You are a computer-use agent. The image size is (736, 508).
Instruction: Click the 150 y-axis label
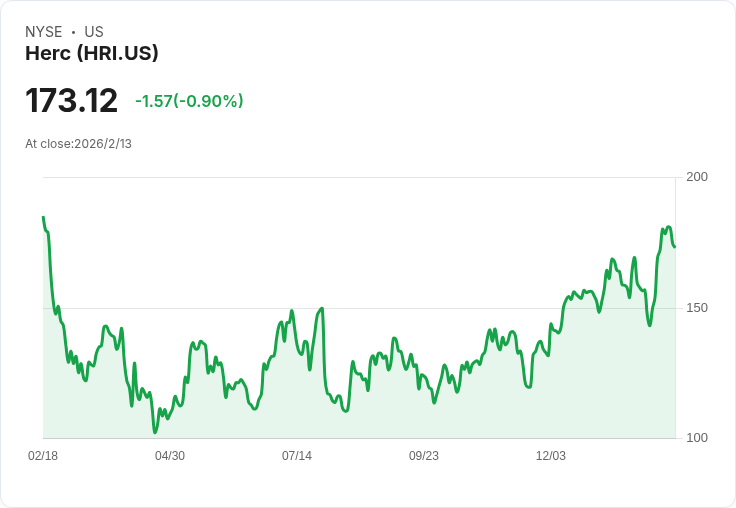click(x=697, y=308)
